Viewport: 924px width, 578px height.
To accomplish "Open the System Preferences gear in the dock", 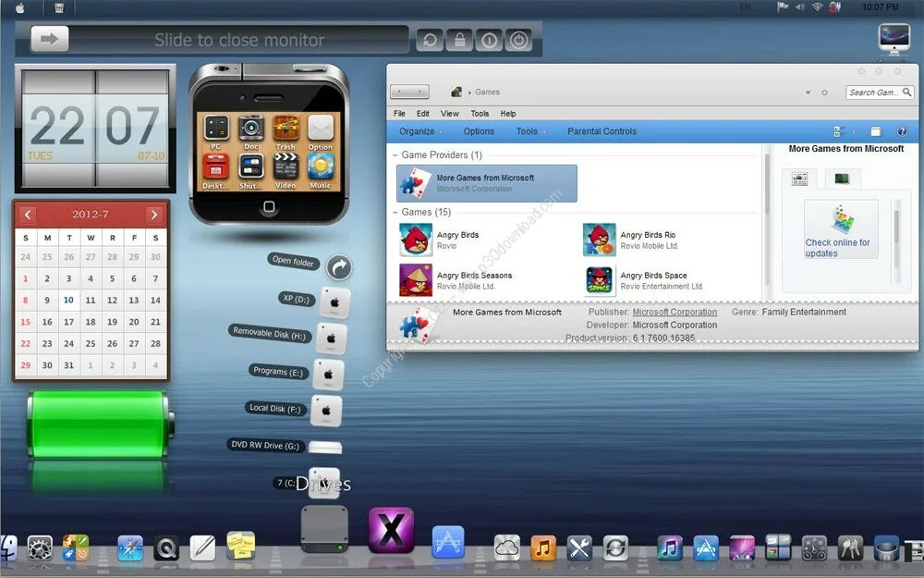I will tap(40, 548).
